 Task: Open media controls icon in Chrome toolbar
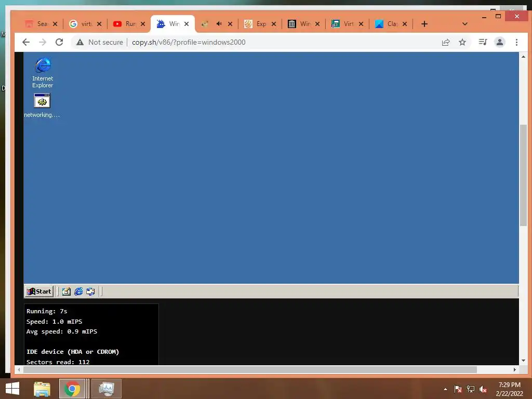click(x=483, y=42)
